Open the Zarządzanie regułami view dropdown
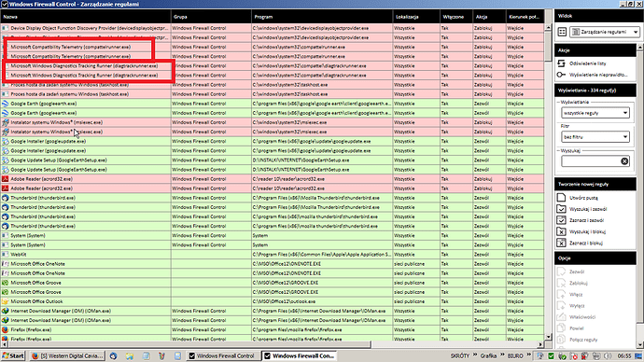The width and height of the screenshot is (644, 362). [605, 32]
